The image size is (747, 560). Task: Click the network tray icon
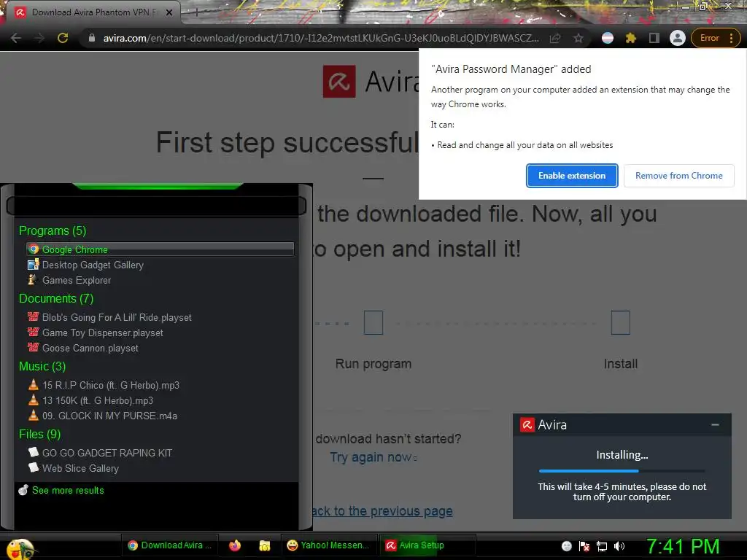(x=602, y=546)
